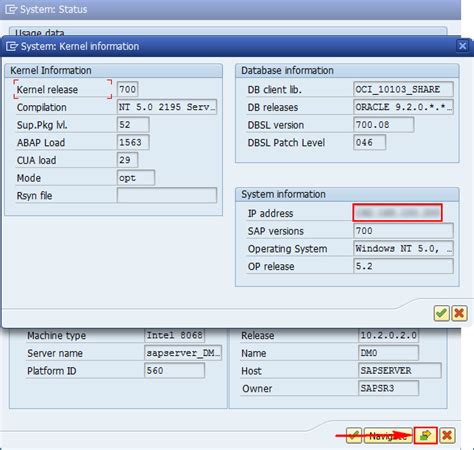The image size is (474, 450).
Task: Click the empty Rsyn file field
Action: [167, 195]
